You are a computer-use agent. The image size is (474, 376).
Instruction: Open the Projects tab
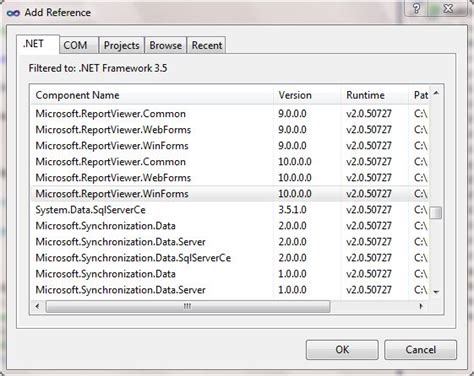coord(122,45)
